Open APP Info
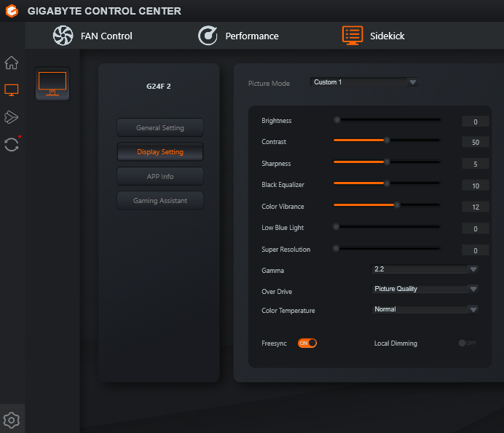 (x=160, y=176)
